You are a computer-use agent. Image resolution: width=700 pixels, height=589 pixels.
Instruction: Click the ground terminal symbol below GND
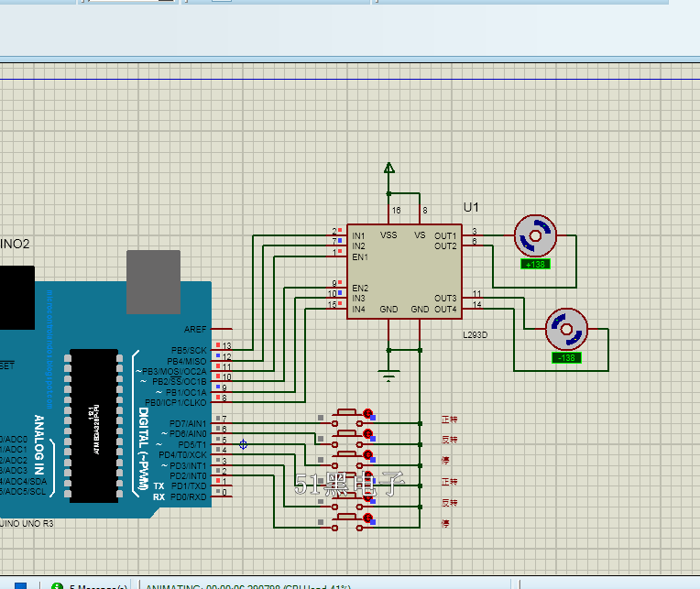click(x=388, y=376)
